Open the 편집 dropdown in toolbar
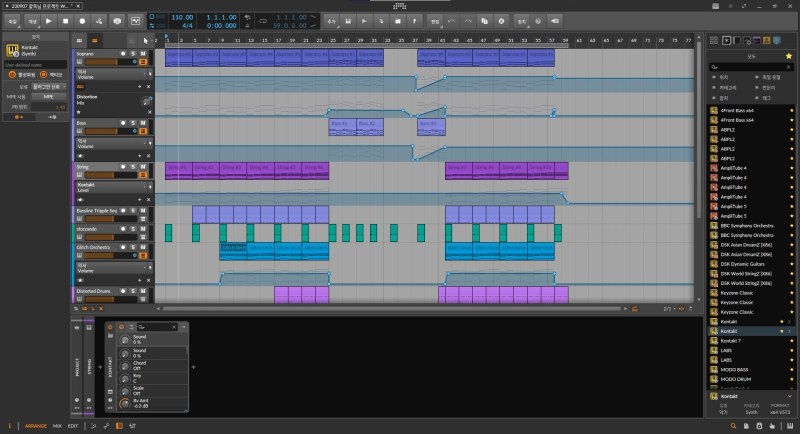Viewport: 800px width, 434px height. tap(434, 20)
